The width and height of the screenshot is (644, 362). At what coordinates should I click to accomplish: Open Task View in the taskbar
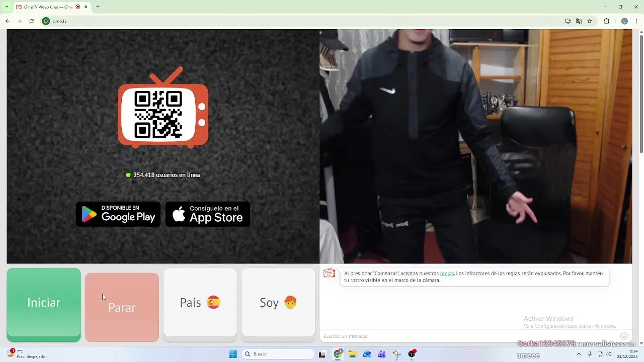tap(323, 354)
